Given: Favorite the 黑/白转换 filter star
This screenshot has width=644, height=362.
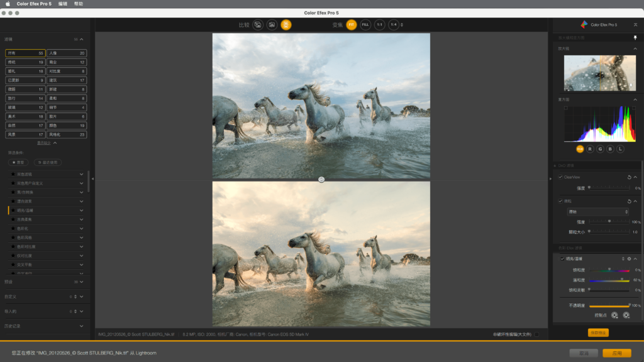Looking at the screenshot, I should [13, 192].
